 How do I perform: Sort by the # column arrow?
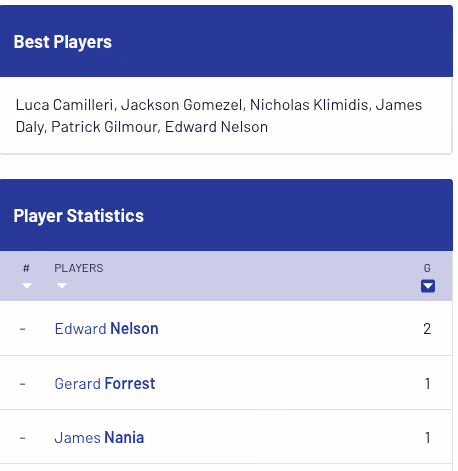point(27,285)
